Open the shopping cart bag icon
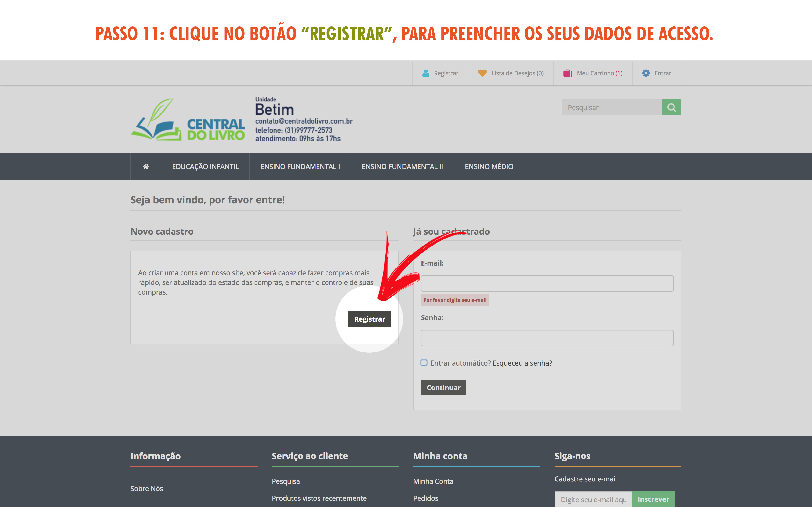The width and height of the screenshot is (812, 507). point(567,73)
